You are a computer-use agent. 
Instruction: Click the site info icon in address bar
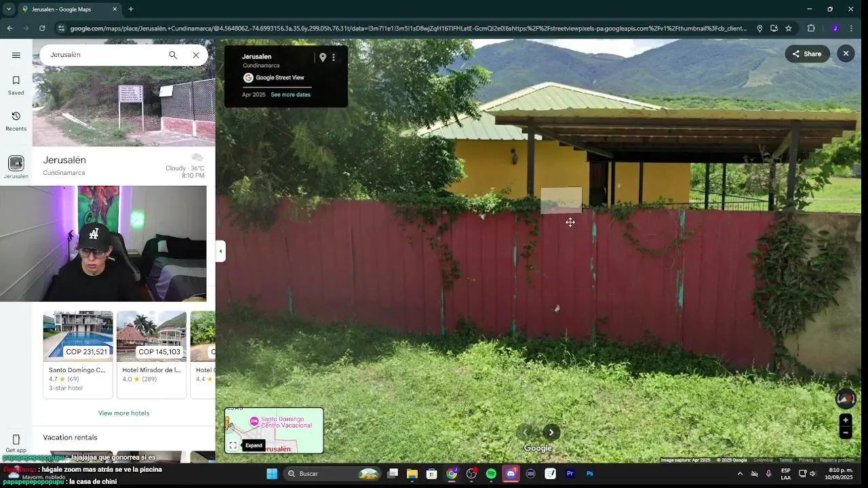[x=62, y=28]
